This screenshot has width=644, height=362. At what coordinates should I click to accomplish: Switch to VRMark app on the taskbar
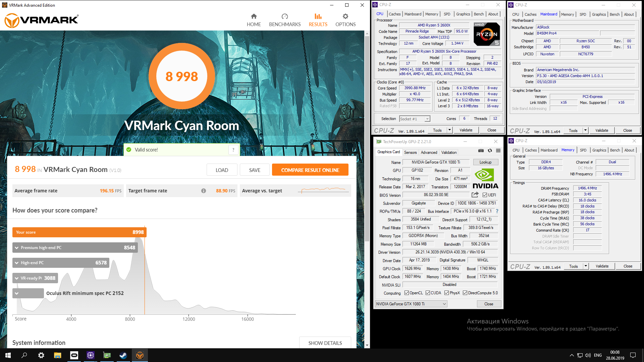(140, 355)
